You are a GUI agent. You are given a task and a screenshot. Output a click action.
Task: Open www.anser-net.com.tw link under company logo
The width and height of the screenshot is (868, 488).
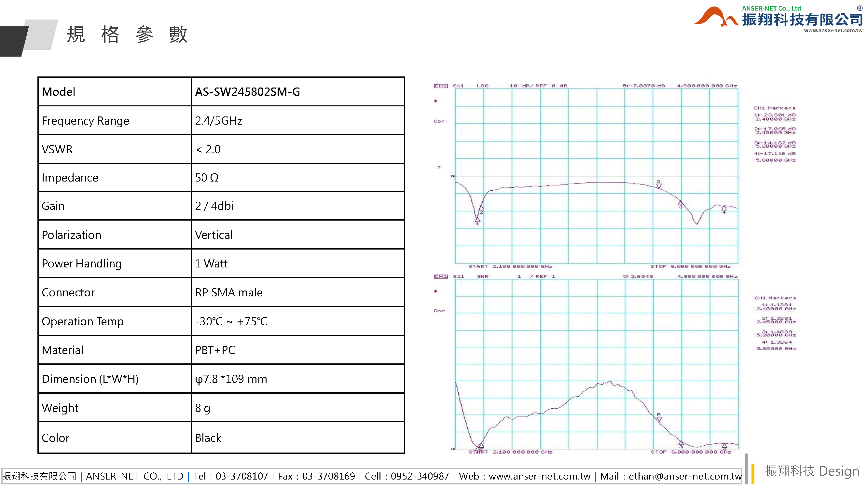833,31
